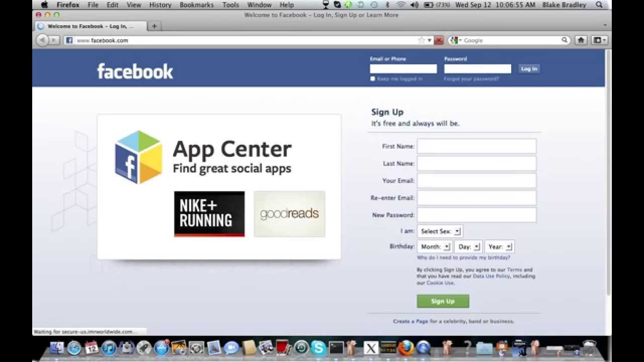Open the goodreads app tile
The height and width of the screenshot is (362, 644).
tap(289, 214)
